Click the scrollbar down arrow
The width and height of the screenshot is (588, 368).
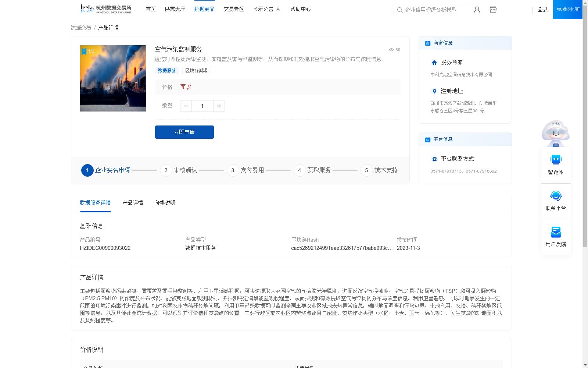[x=585, y=365]
